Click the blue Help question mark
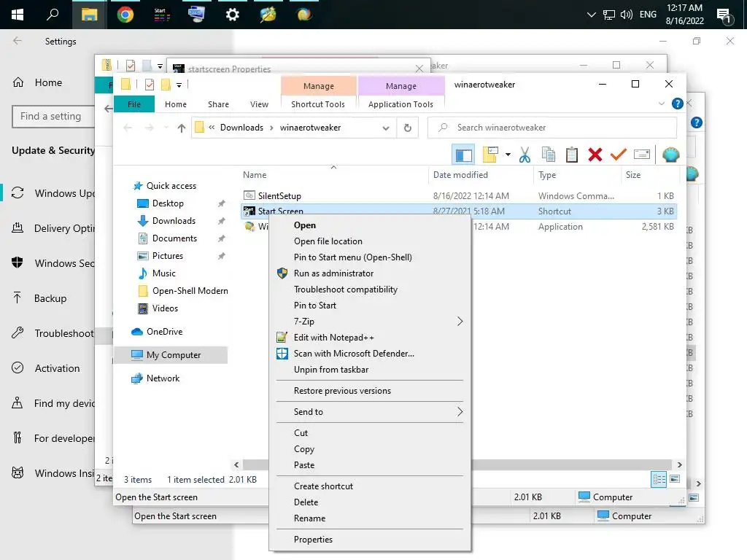This screenshot has width=747, height=560. [677, 104]
